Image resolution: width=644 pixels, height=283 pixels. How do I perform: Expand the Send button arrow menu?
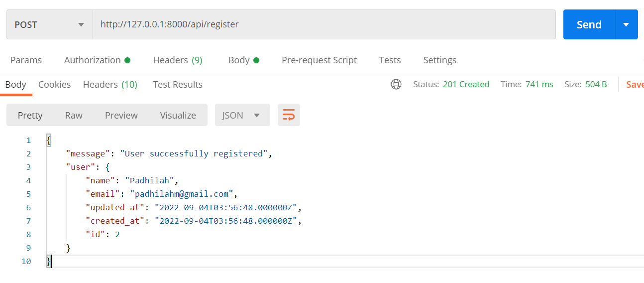click(x=626, y=24)
